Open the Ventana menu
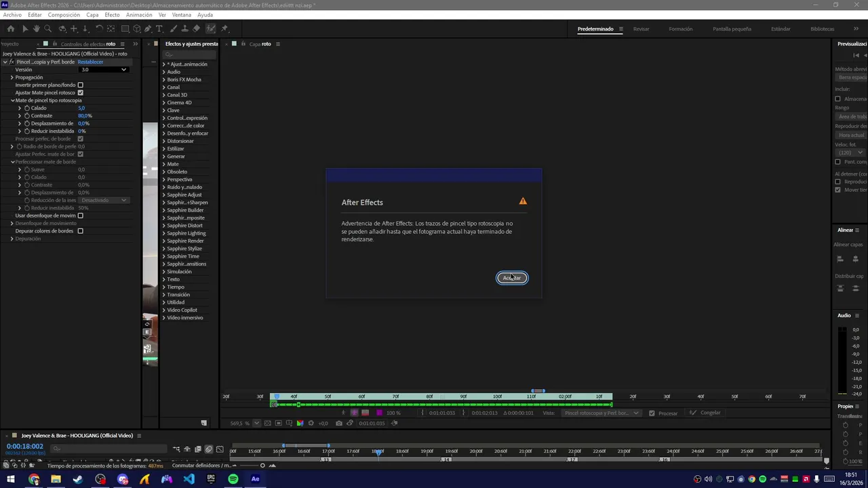 point(181,15)
